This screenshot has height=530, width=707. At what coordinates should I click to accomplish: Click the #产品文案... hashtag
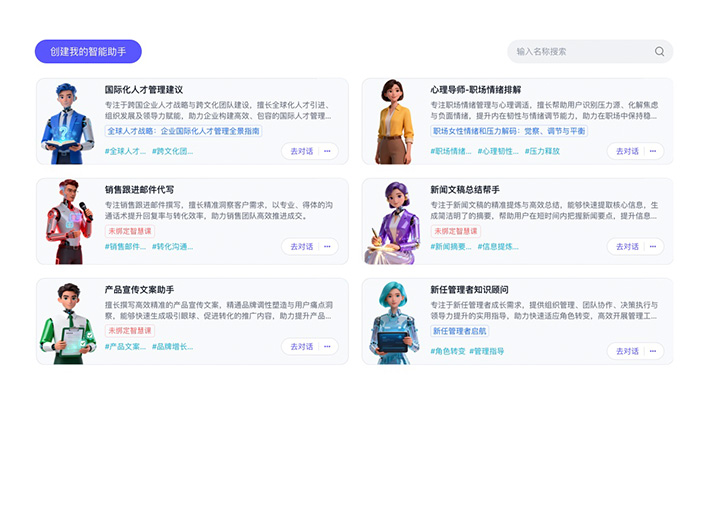point(125,346)
